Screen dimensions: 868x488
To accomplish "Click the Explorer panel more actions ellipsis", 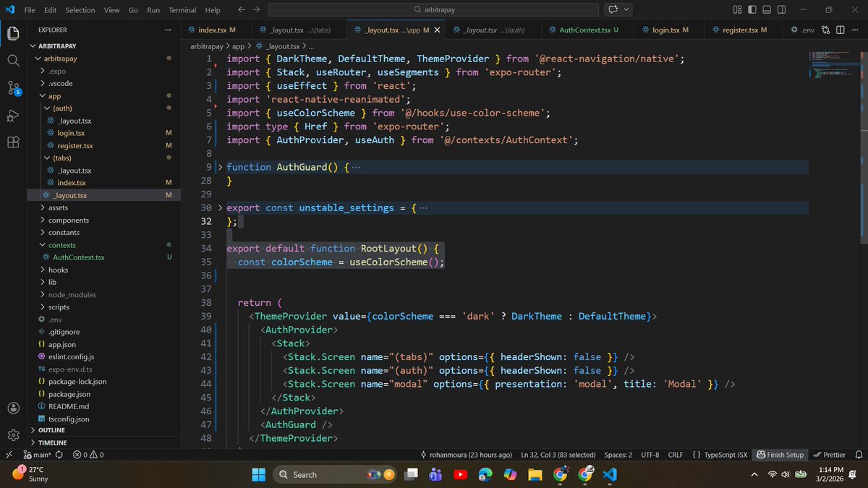I will point(168,30).
